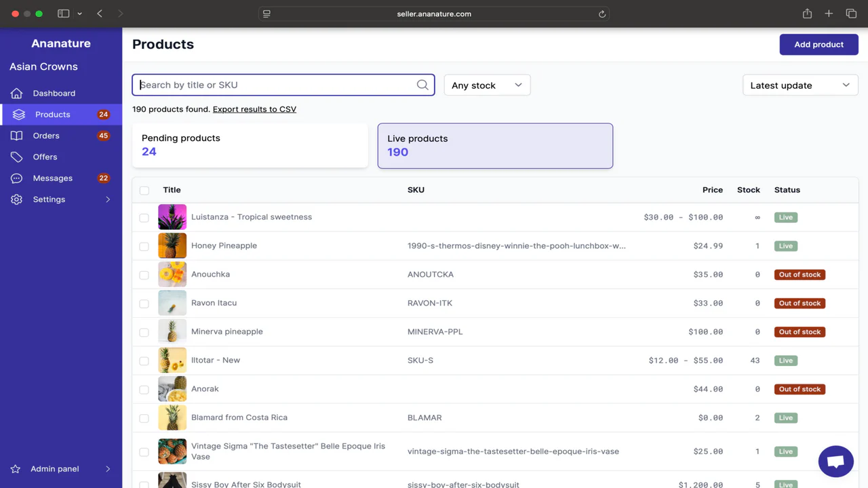Viewport: 868px width, 488px height.
Task: Reload the page with the refresh icon
Action: (601, 14)
